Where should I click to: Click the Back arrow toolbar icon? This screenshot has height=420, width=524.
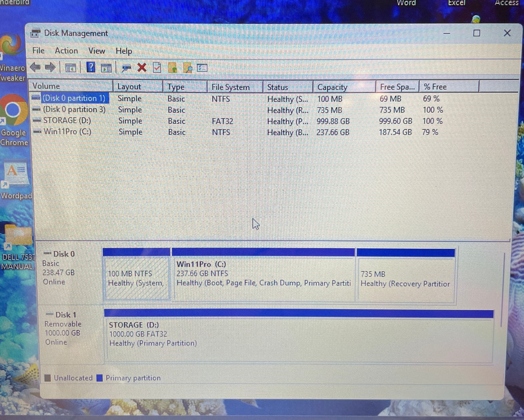point(35,67)
